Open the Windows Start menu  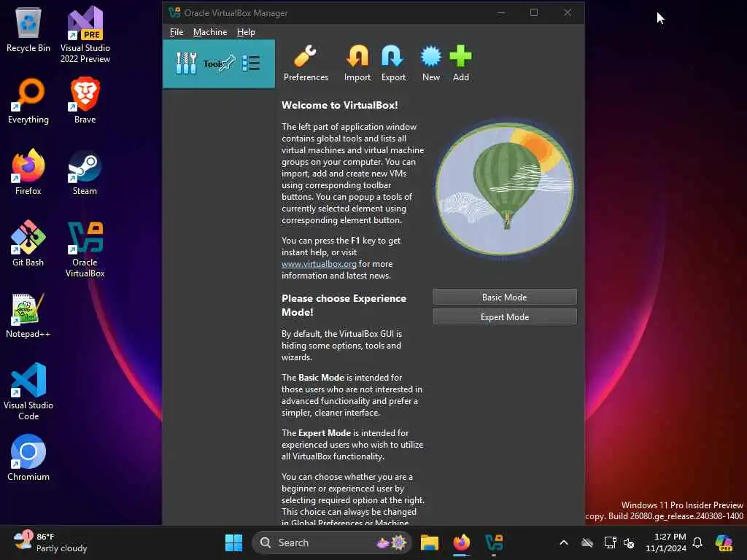tap(233, 542)
